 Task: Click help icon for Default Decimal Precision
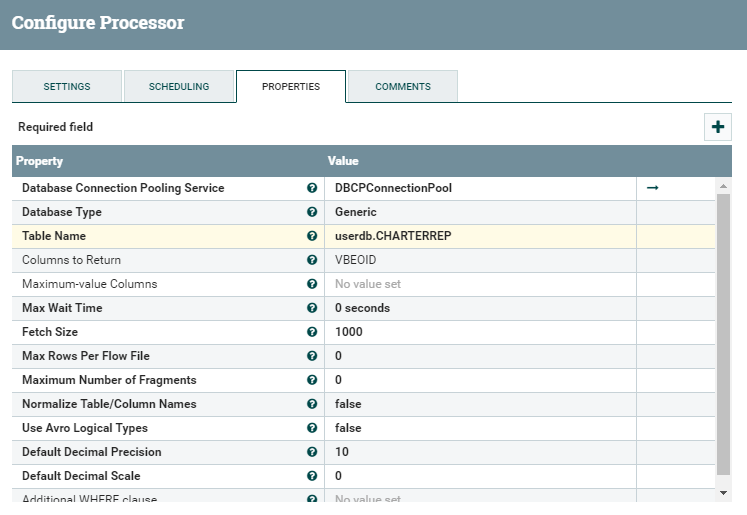click(x=312, y=452)
